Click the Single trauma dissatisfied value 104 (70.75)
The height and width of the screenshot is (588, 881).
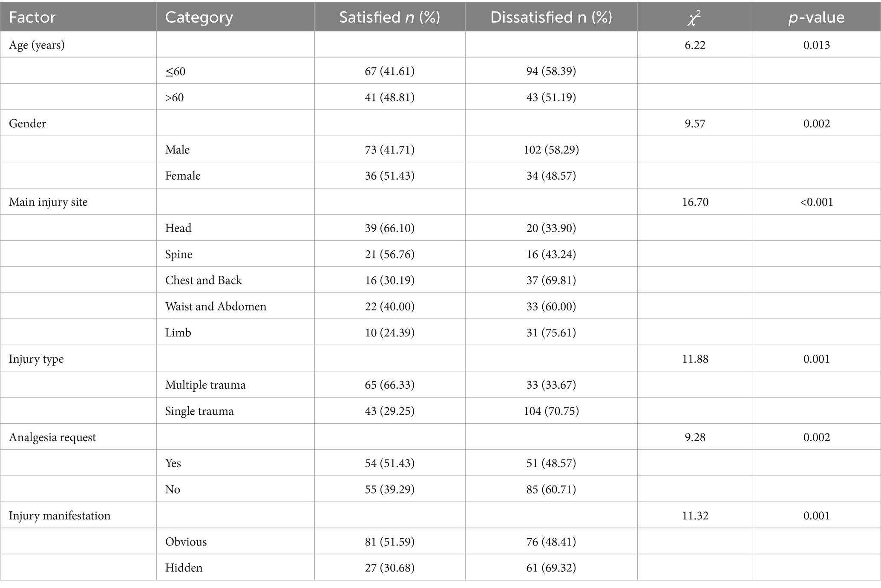[551, 411]
